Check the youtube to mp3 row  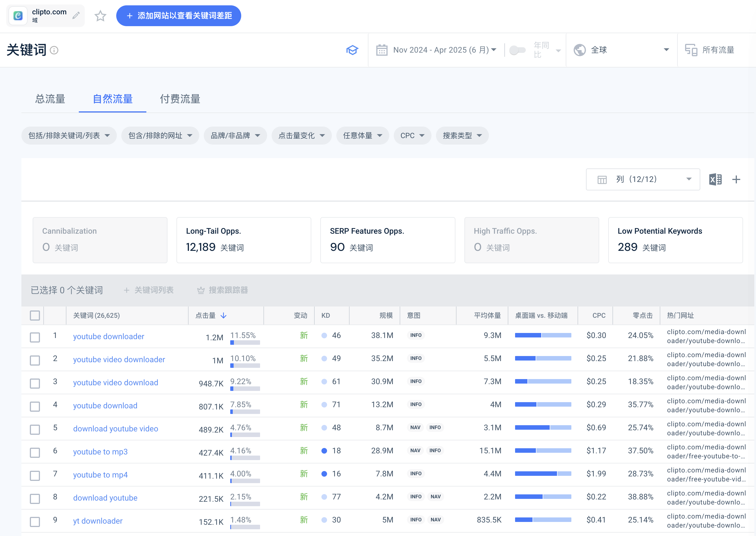35,453
